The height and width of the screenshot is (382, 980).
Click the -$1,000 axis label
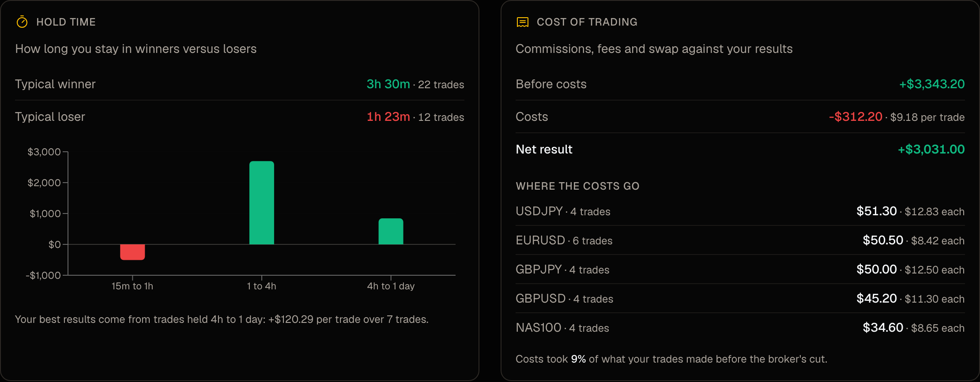point(43,275)
